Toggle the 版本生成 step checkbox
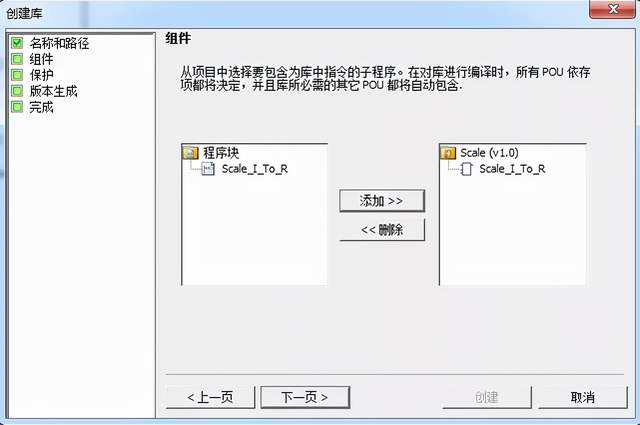 (x=17, y=91)
